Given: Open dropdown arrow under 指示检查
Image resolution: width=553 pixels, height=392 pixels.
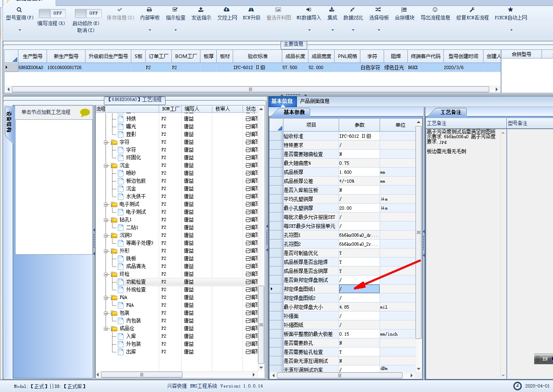Looking at the screenshot, I should (175, 30).
